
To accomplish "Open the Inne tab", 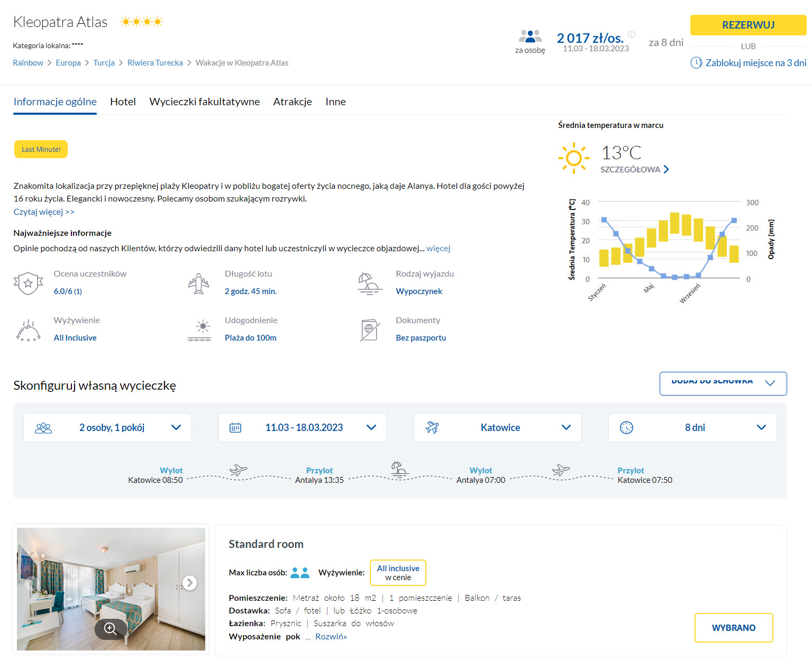I will tap(335, 102).
